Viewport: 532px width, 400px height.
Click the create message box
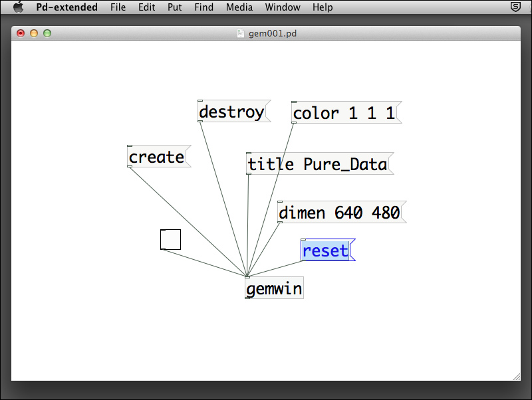coord(159,156)
